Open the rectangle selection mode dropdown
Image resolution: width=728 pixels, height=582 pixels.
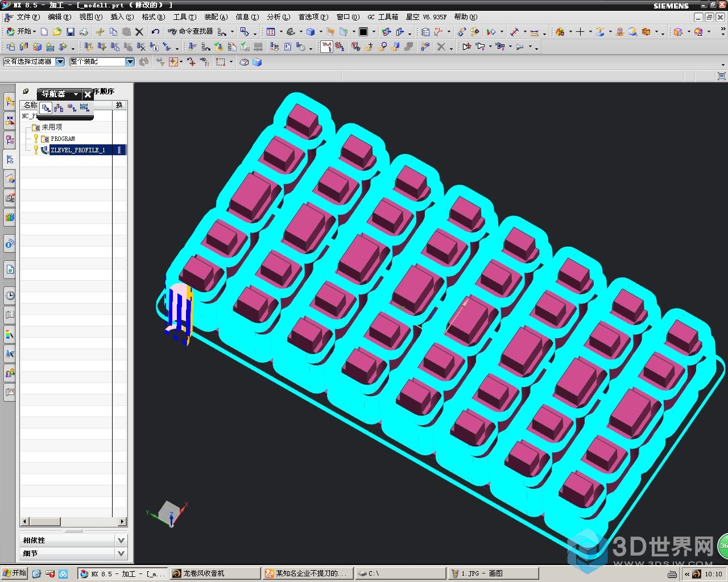pyautogui.click(x=231, y=62)
